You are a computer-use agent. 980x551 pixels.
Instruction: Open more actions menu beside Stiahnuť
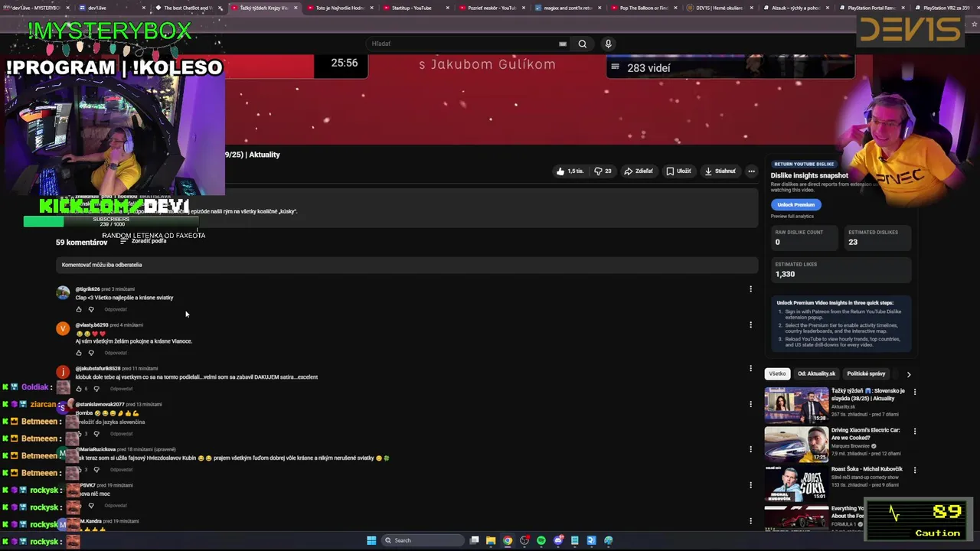click(752, 171)
